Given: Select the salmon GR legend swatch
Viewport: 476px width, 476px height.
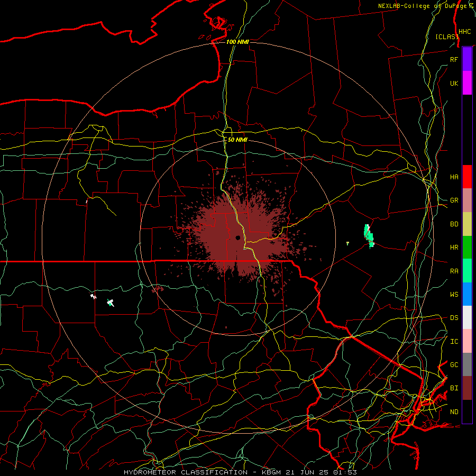Looking at the screenshot, I should [x=467, y=200].
